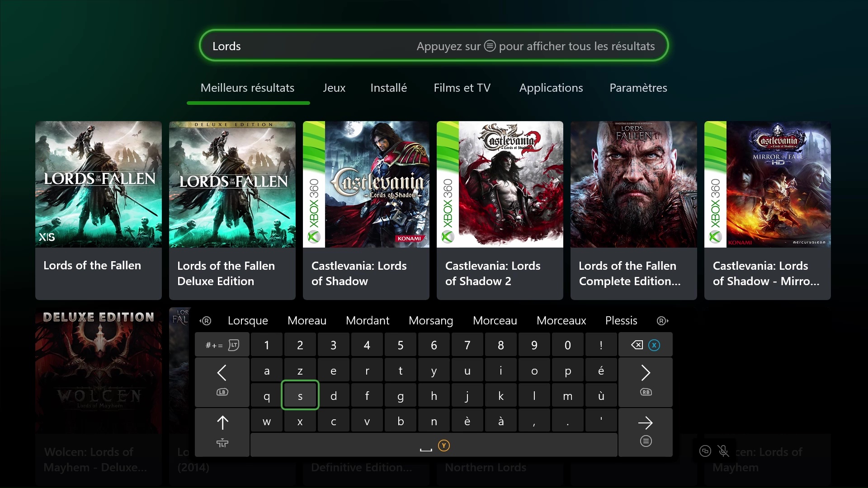
Task: Tap the h key
Action: [434, 396]
